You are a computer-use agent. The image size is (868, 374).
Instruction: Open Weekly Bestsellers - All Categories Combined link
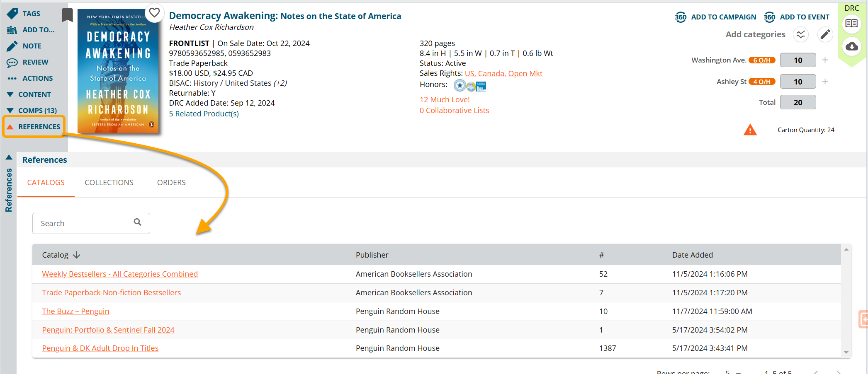click(120, 274)
